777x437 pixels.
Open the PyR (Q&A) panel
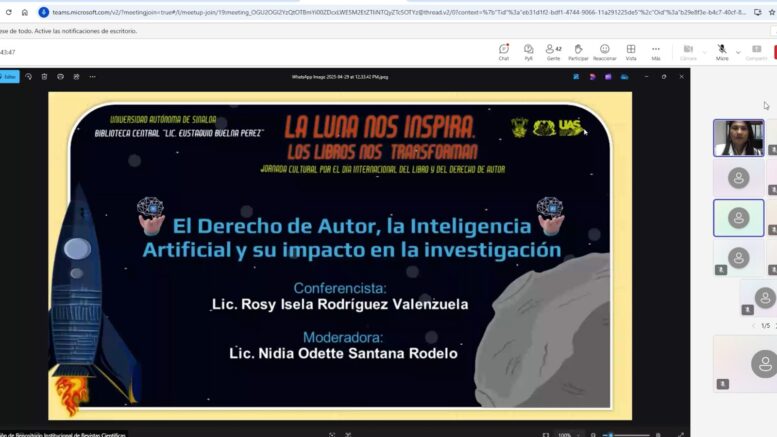point(528,51)
